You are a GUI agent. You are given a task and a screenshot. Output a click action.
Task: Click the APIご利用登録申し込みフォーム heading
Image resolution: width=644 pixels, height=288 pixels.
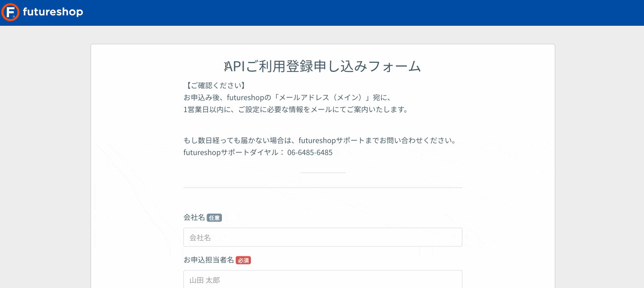pyautogui.click(x=322, y=66)
